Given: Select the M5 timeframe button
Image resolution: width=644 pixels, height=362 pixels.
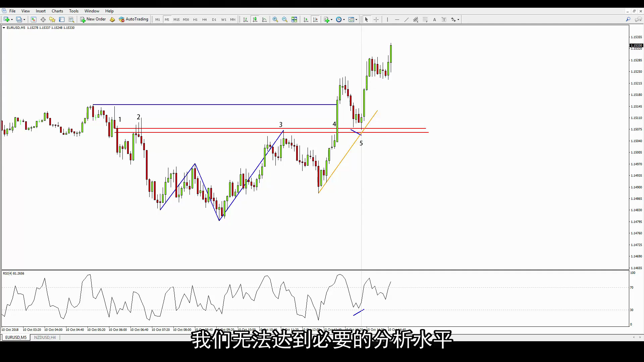Looking at the screenshot, I should pyautogui.click(x=167, y=19).
